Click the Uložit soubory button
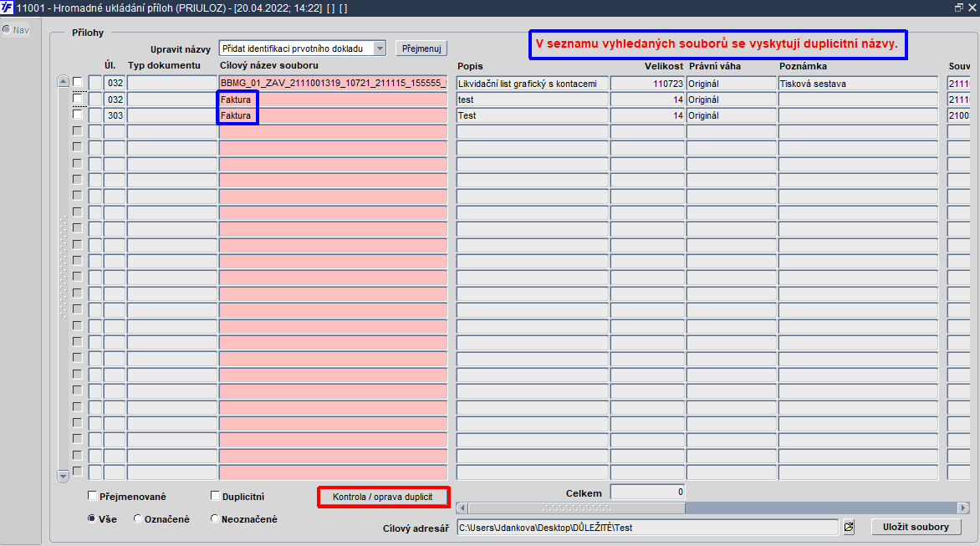Screen dimensions: 980x546 click(916, 527)
